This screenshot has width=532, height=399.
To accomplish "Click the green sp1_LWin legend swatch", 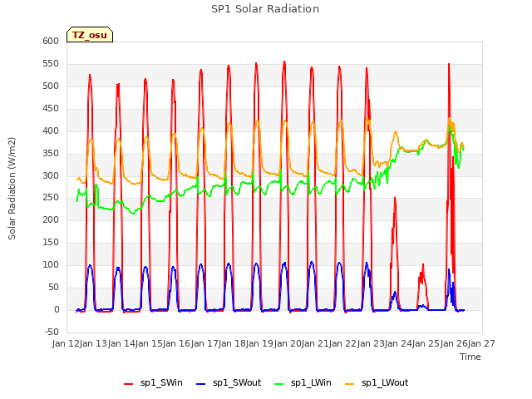I will (x=279, y=384).
